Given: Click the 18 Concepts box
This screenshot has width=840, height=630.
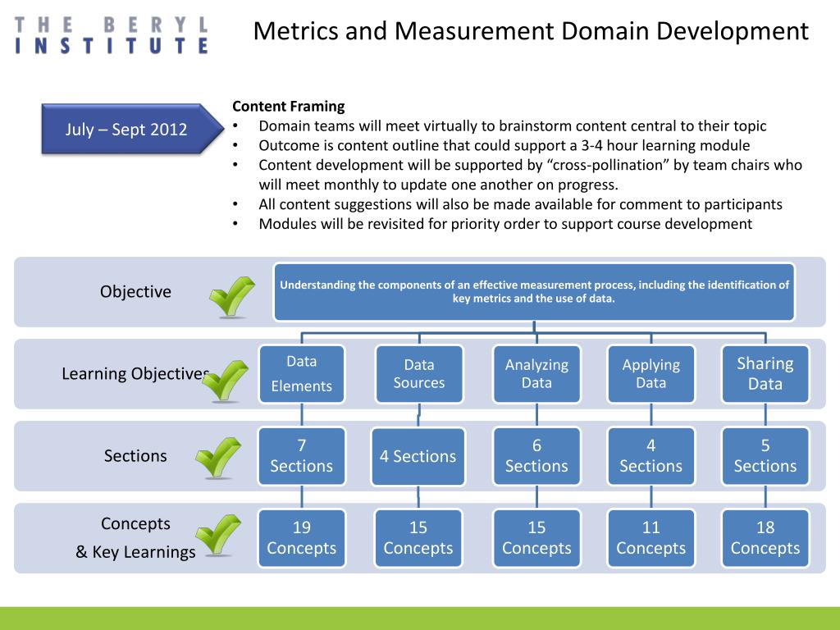Looking at the screenshot, I should coord(765,538).
